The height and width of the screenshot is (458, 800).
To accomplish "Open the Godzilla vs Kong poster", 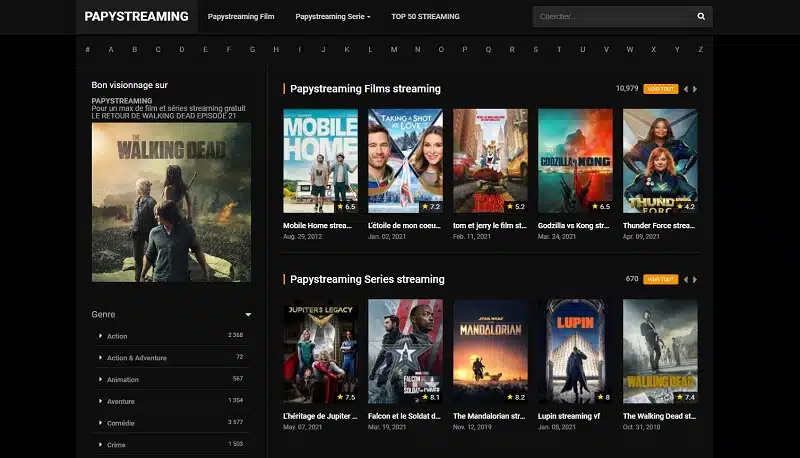I will pos(576,161).
